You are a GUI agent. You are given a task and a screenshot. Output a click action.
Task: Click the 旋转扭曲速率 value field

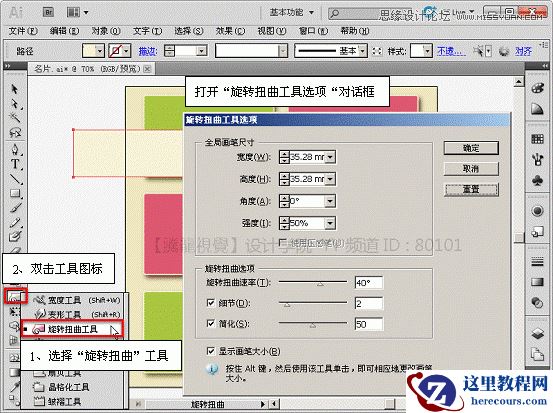[x=369, y=283]
